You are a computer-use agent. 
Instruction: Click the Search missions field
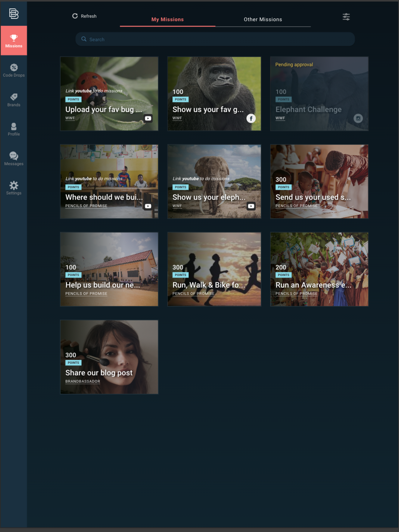[x=215, y=39]
